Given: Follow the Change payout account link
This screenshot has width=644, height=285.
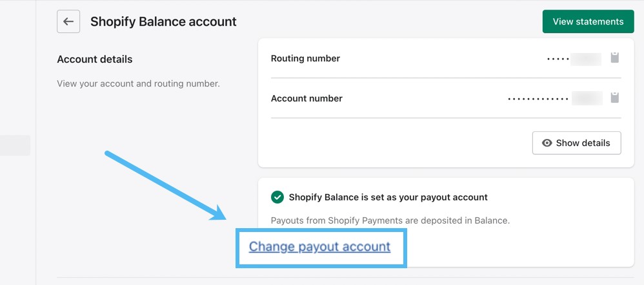Looking at the screenshot, I should coord(319,246).
